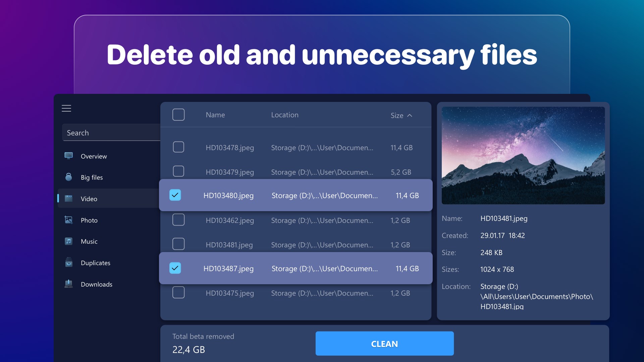Screen dimensions: 644x362
Task: Open the Duplicates section label
Action: (x=96, y=263)
